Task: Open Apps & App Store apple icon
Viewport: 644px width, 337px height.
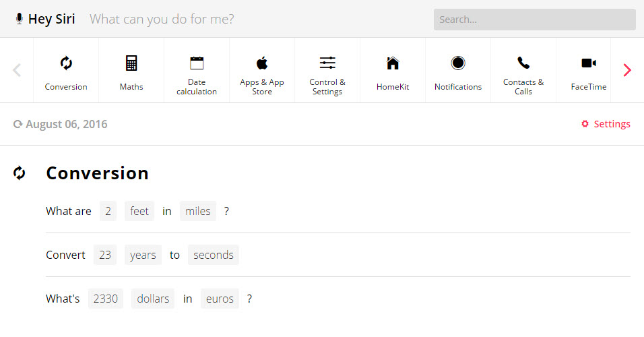Action: click(x=262, y=63)
